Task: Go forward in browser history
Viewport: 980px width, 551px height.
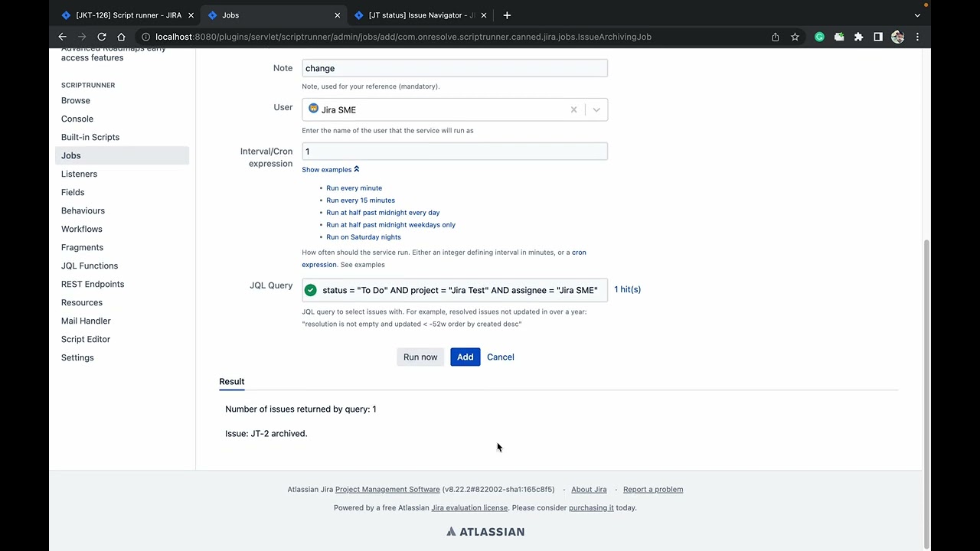Action: pos(82,37)
